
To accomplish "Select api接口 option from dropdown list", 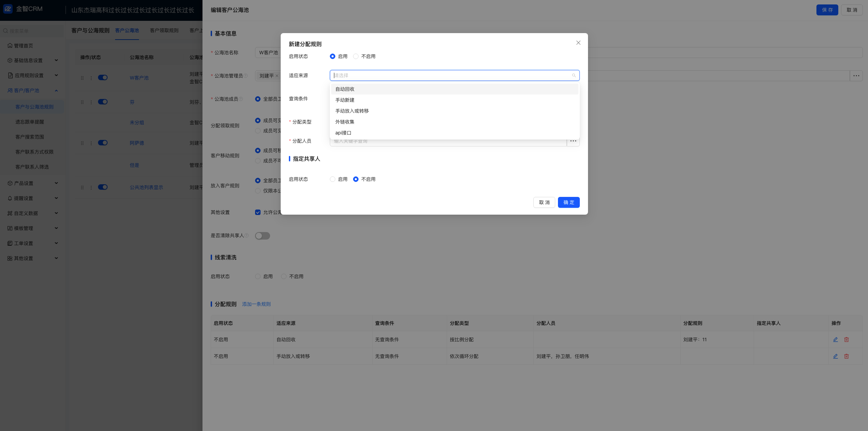I will [343, 133].
